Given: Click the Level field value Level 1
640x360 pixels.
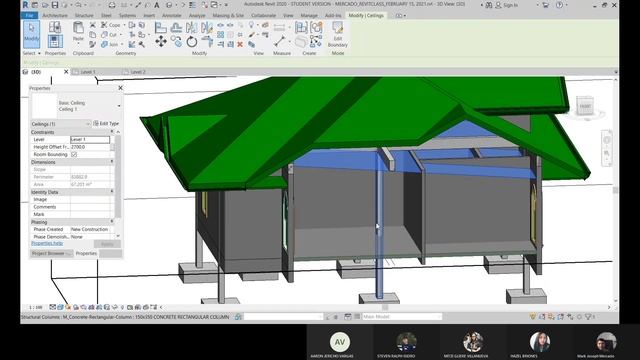Looking at the screenshot, I should (x=90, y=140).
